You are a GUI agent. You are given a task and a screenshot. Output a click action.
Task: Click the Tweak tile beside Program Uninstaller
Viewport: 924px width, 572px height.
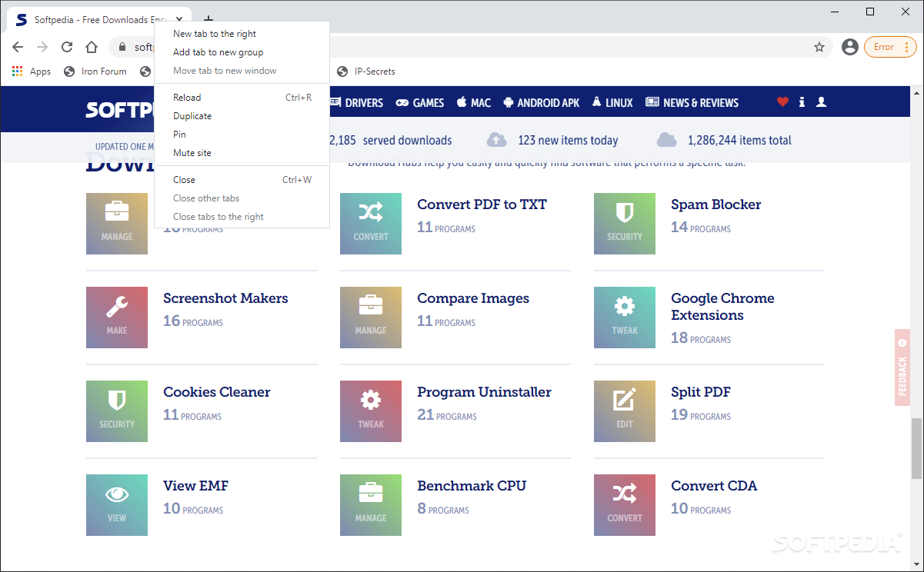point(371,411)
